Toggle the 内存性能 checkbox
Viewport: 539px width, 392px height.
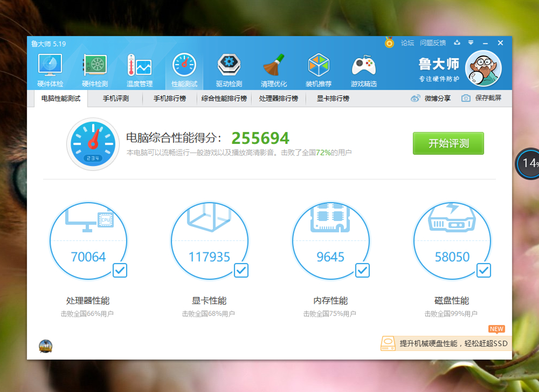tap(362, 270)
